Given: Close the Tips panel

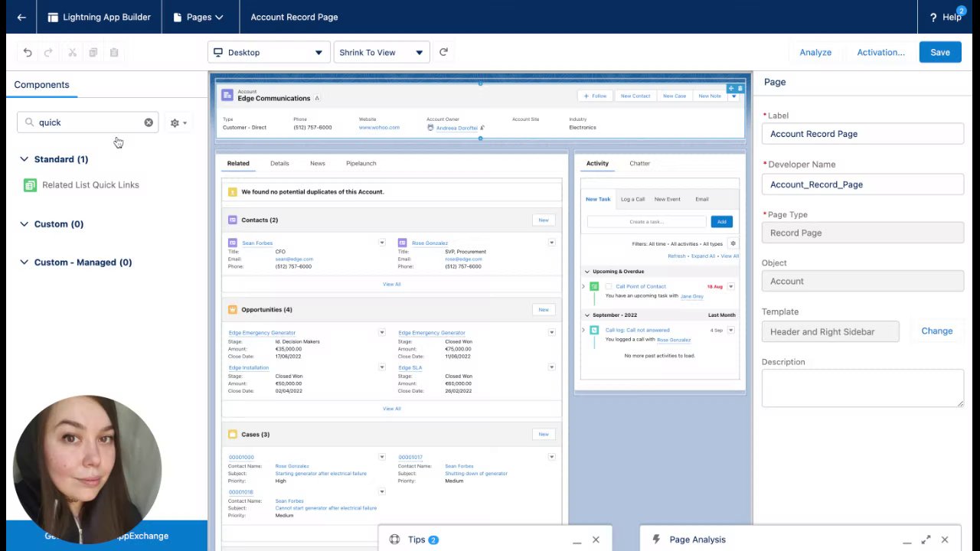Looking at the screenshot, I should (x=596, y=540).
